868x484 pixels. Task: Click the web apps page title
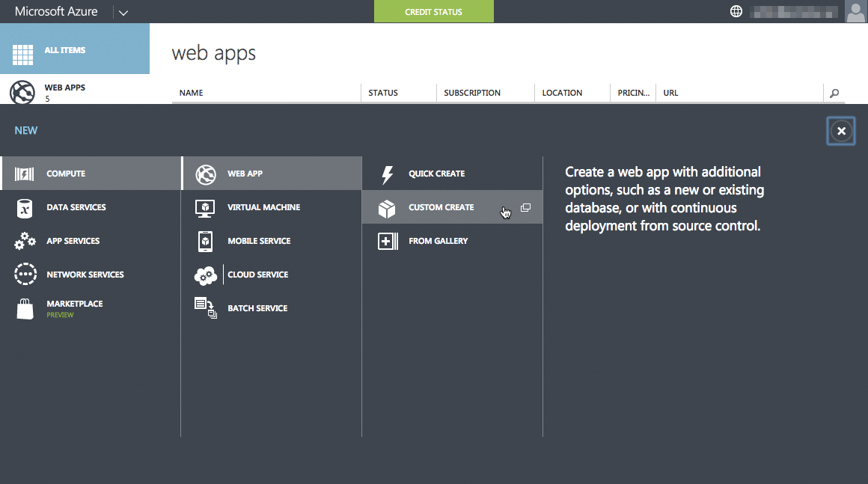point(214,54)
